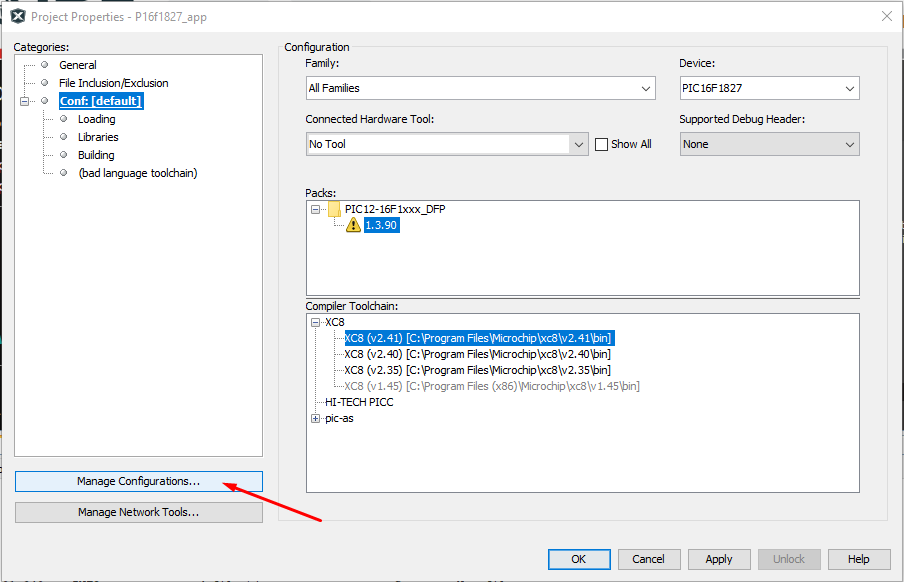Screen dimensions: 904x582
Task: Click Manage Configurations button
Action: (x=138, y=481)
